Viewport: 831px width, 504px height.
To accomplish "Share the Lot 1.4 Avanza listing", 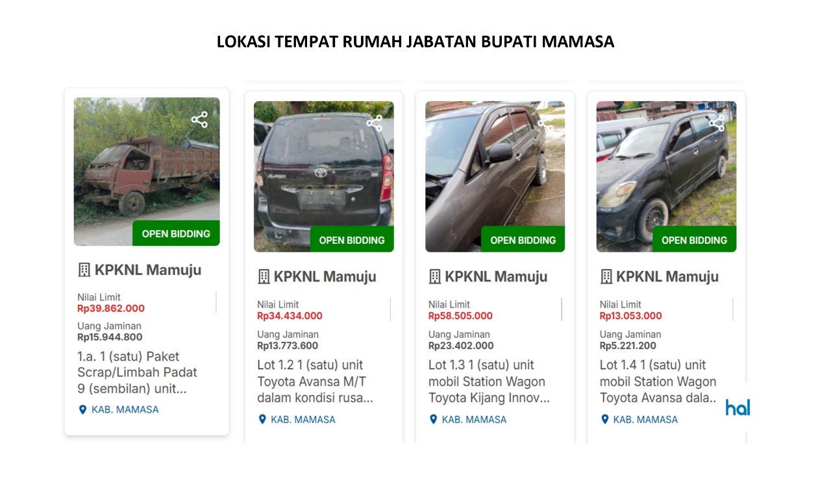I will point(717,123).
